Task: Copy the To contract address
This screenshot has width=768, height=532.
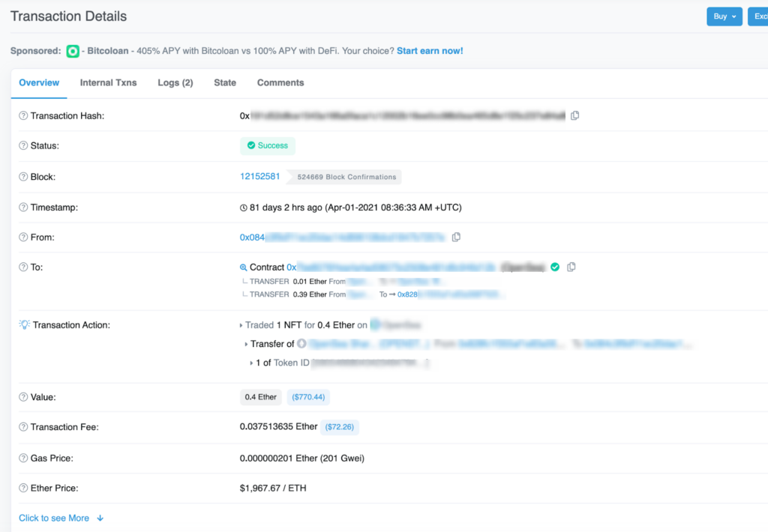Action: (x=571, y=267)
